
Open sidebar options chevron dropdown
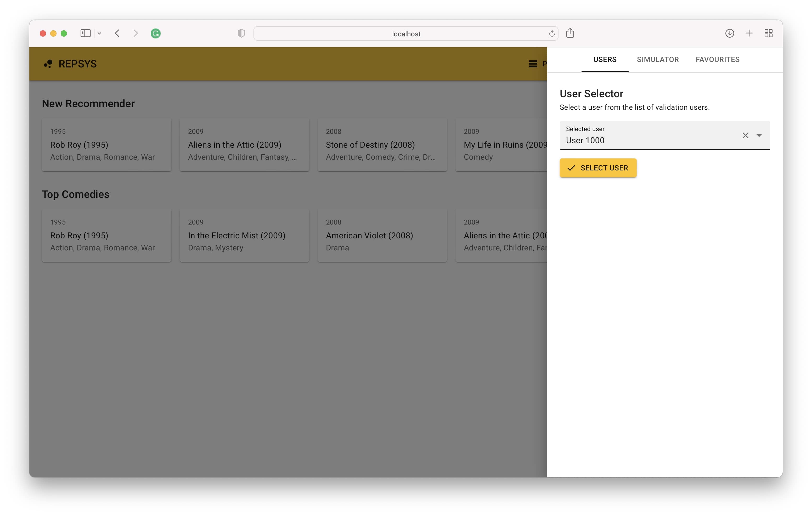tap(99, 33)
